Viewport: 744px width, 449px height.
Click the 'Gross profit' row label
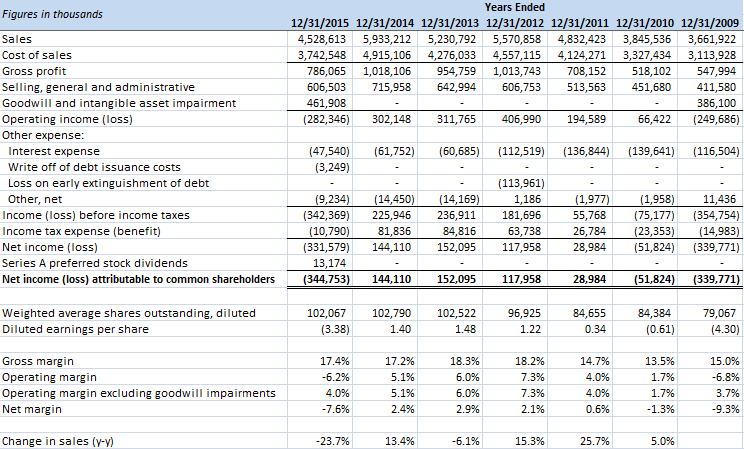34,71
